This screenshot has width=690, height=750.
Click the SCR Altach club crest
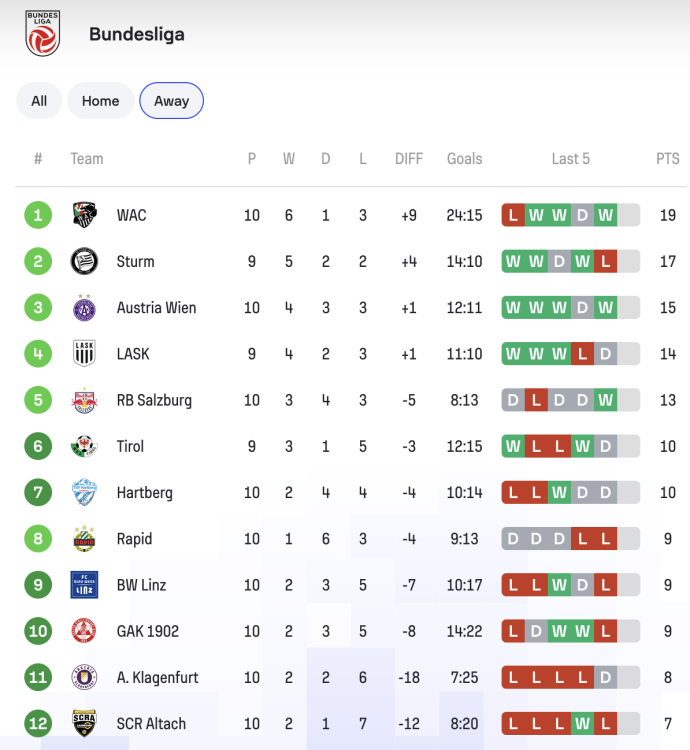coord(84,723)
